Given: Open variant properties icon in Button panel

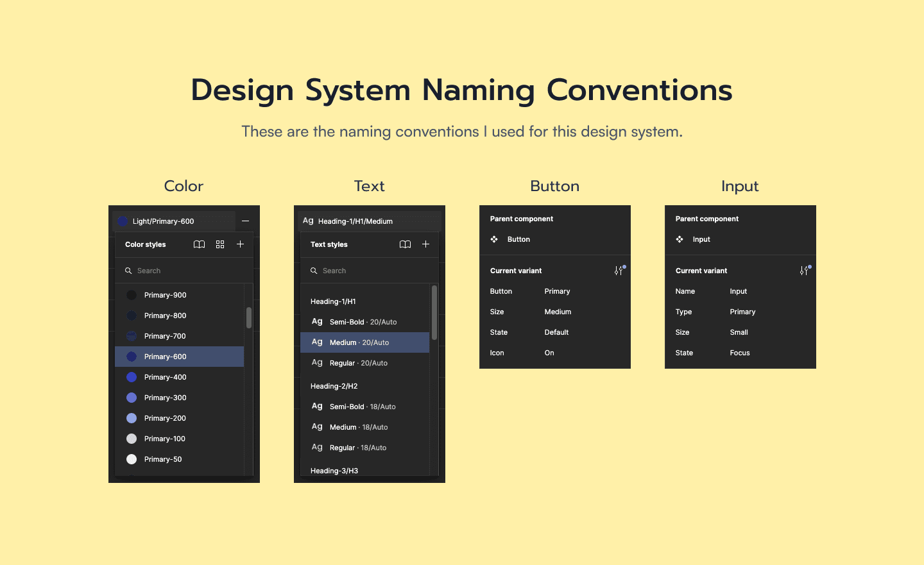Looking at the screenshot, I should (619, 271).
